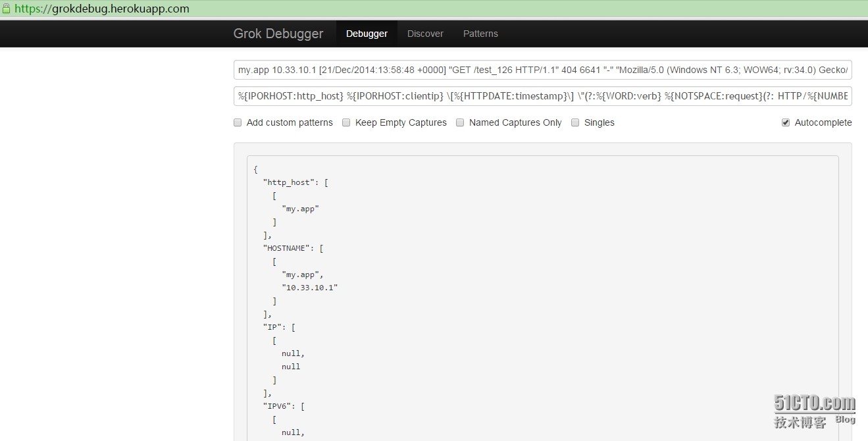Focus the log sample input field

point(543,70)
